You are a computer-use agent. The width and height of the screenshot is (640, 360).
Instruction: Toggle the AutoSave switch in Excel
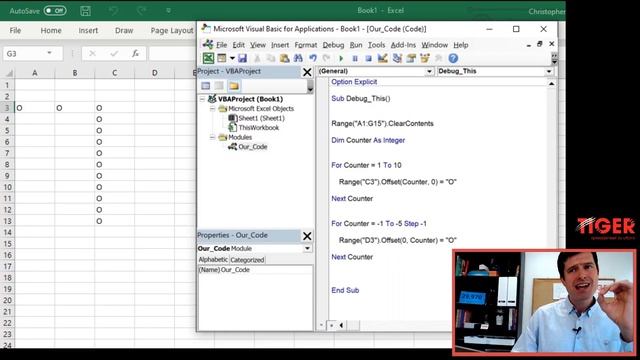[x=55, y=11]
